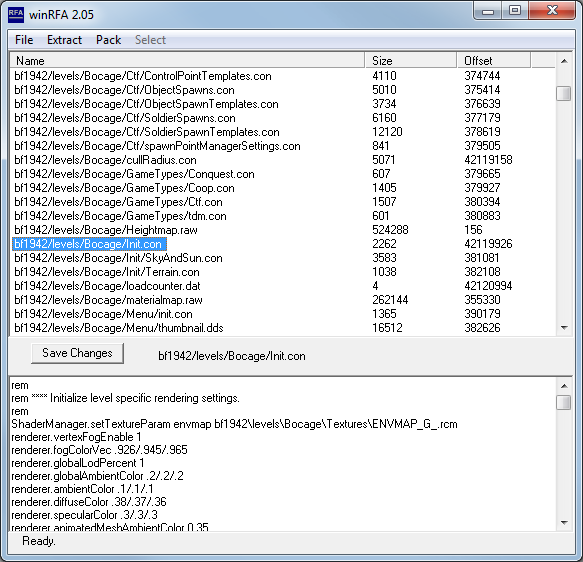The width and height of the screenshot is (583, 562).
Task: Click the winRFA icon in the title bar
Action: pyautogui.click(x=16, y=14)
